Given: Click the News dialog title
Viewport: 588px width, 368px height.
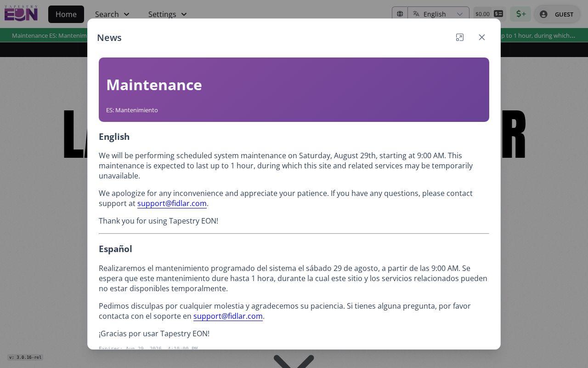Looking at the screenshot, I should (109, 38).
